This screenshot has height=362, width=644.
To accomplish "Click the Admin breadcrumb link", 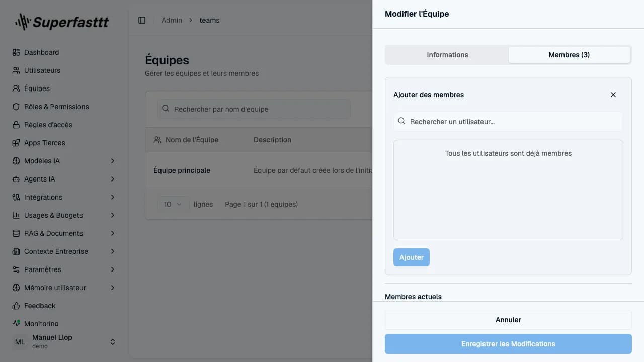I will click(x=172, y=20).
